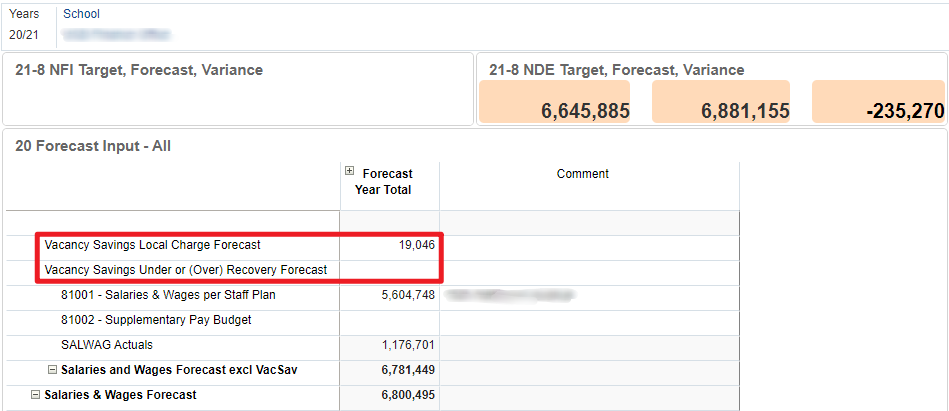This screenshot has width=949, height=411.
Task: Select the 21-8 NFI Target panel title
Action: point(139,70)
